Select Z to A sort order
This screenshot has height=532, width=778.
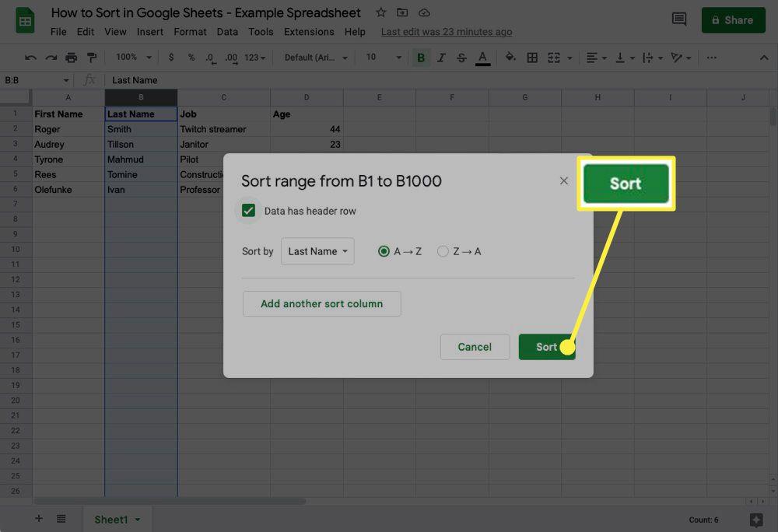pos(443,251)
